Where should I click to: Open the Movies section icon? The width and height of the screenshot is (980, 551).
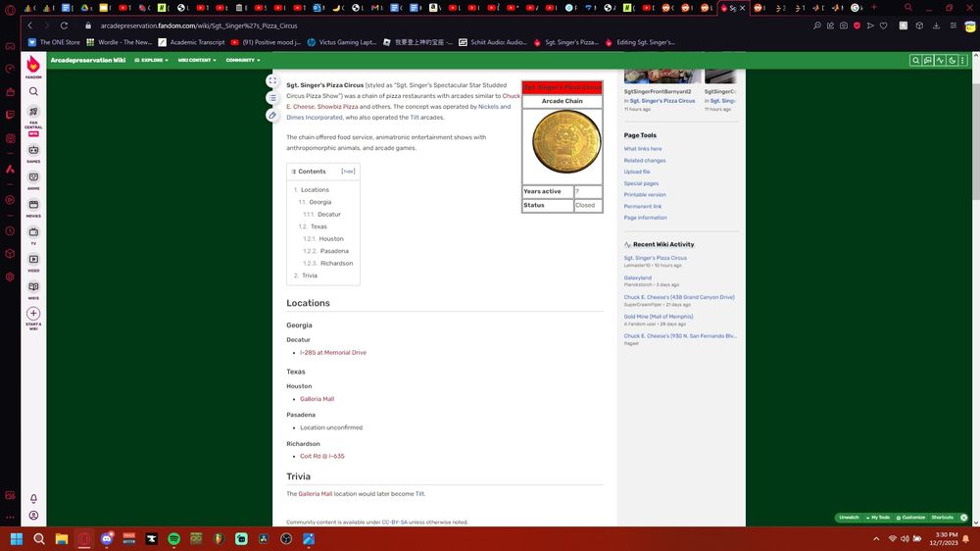[33, 207]
